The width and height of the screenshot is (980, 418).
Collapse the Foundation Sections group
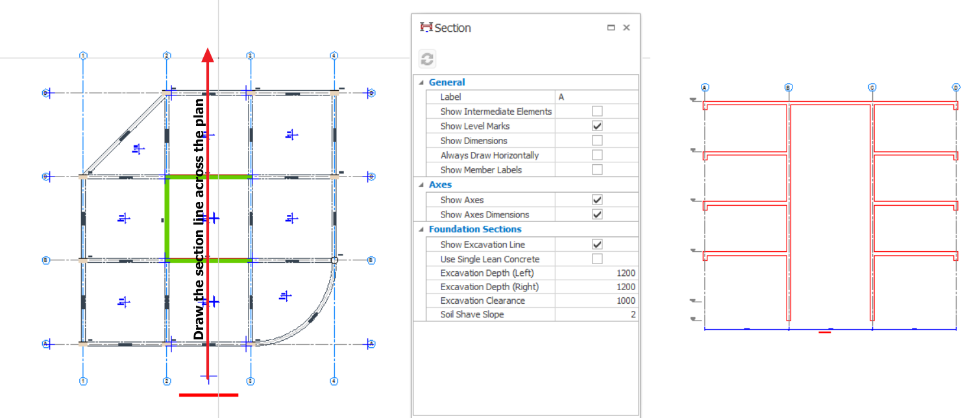pos(421,230)
